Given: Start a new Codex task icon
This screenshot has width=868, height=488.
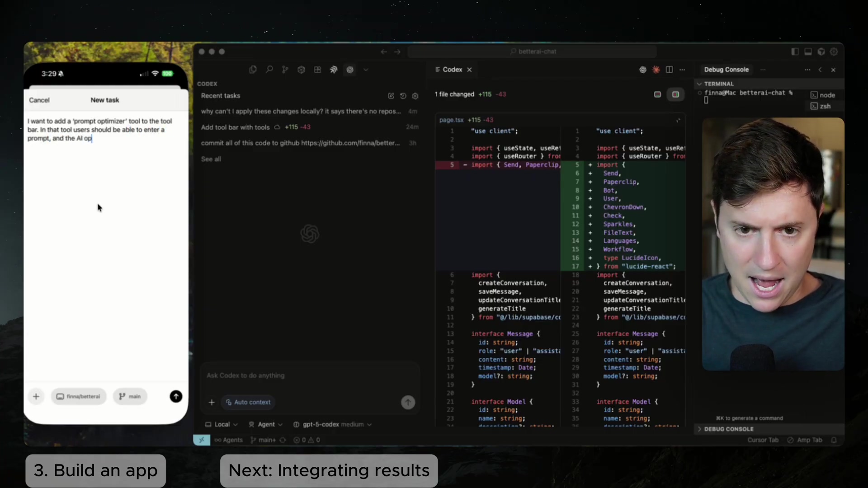Looking at the screenshot, I should pos(391,96).
